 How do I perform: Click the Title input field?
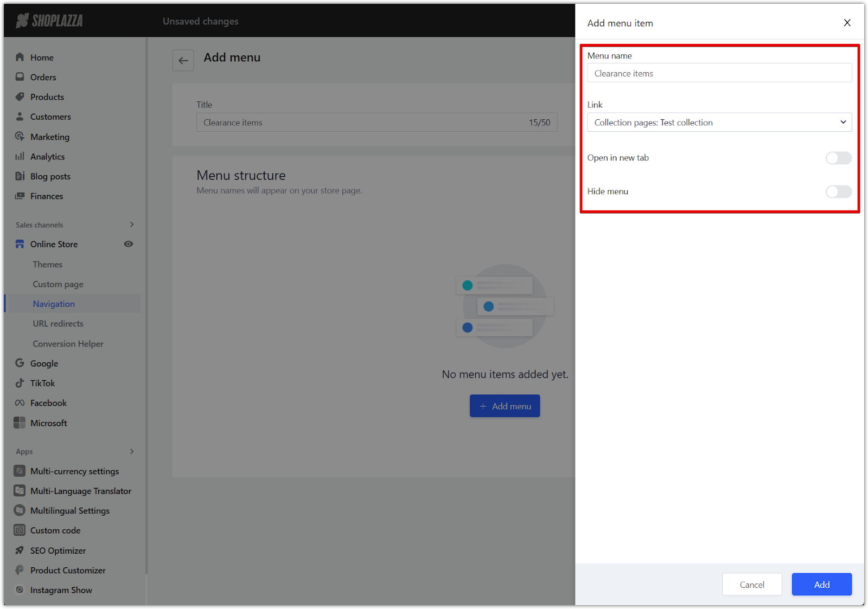(x=376, y=123)
